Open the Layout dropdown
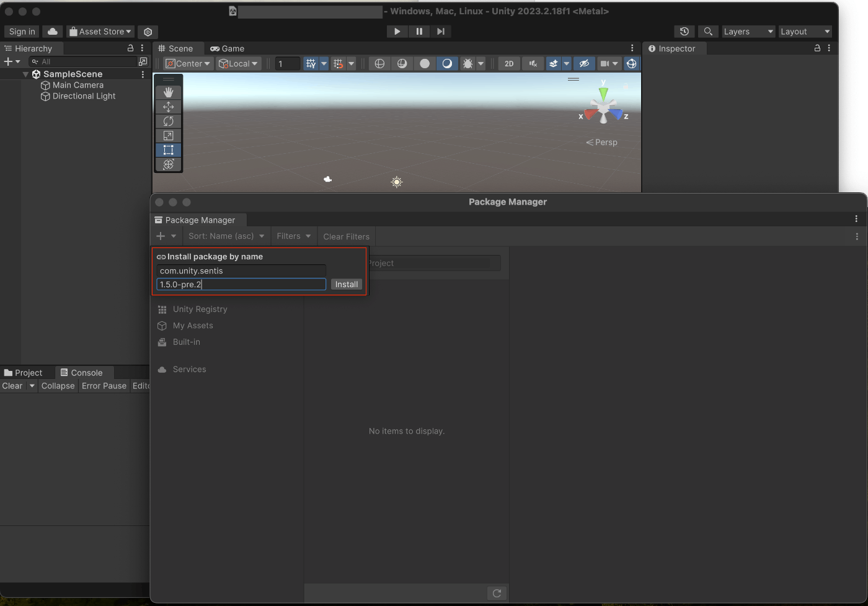This screenshot has width=868, height=606. (x=805, y=32)
